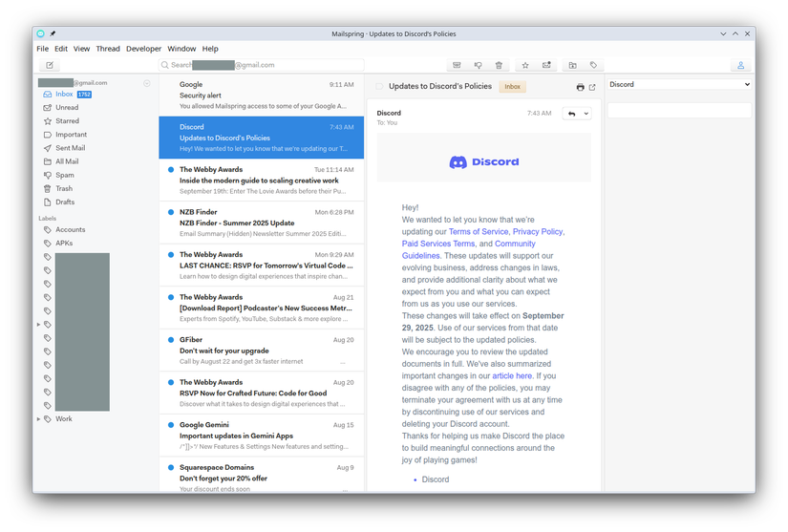The image size is (788, 532).
Task: Open the File menu
Action: coord(43,49)
